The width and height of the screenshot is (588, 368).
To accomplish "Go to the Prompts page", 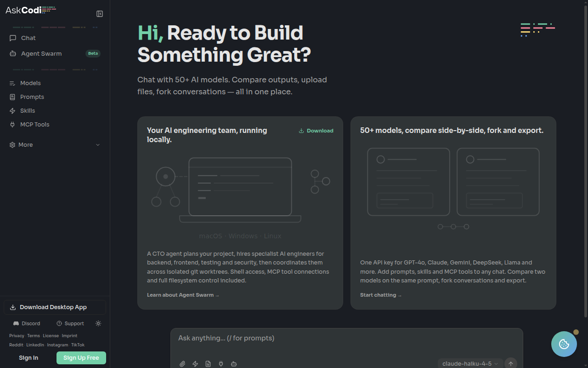I will point(55,97).
